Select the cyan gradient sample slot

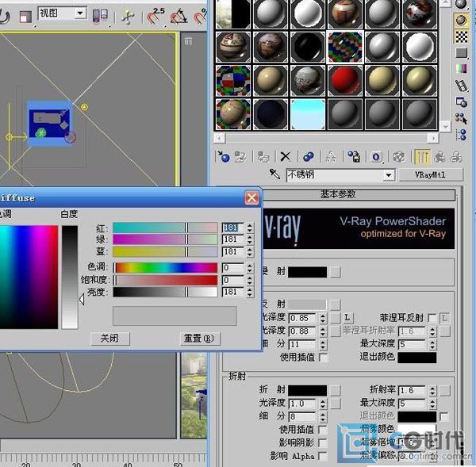308,114
